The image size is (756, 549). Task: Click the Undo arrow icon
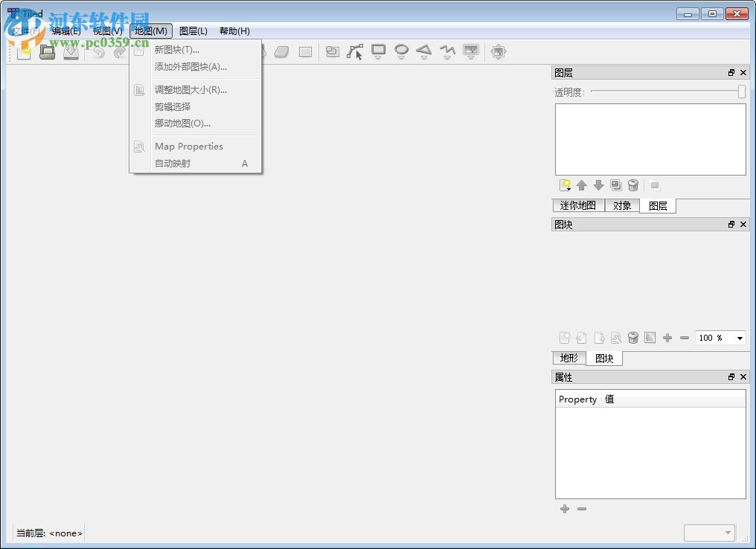[99, 52]
